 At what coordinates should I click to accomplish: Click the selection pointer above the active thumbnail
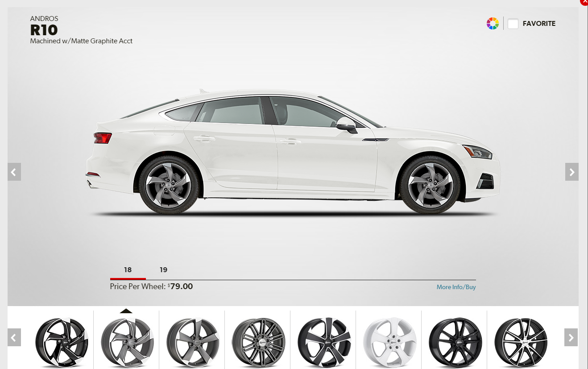click(x=126, y=310)
